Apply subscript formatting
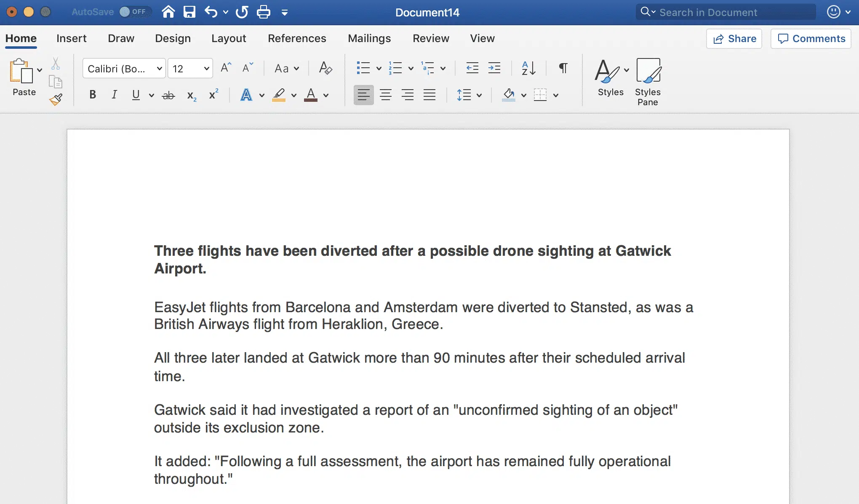The image size is (859, 504). point(192,95)
